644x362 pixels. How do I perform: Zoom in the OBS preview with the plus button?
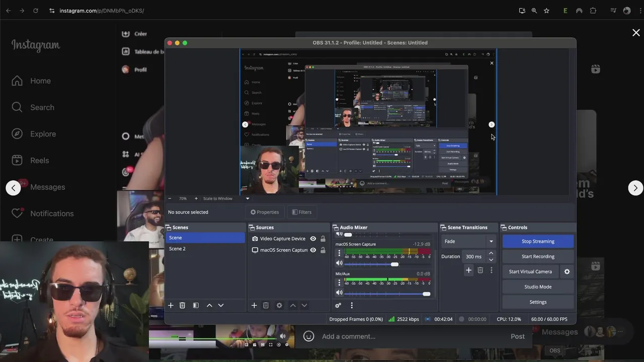[196, 199]
